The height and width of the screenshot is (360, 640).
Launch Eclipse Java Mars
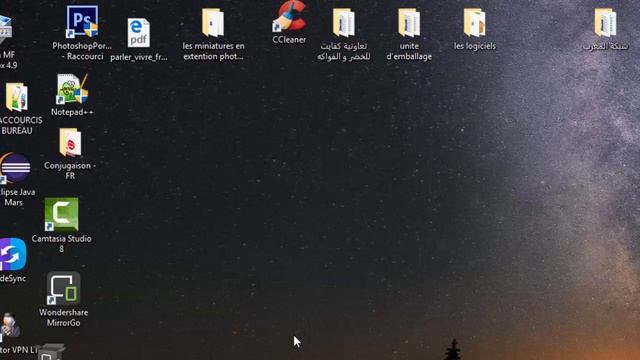tap(15, 168)
